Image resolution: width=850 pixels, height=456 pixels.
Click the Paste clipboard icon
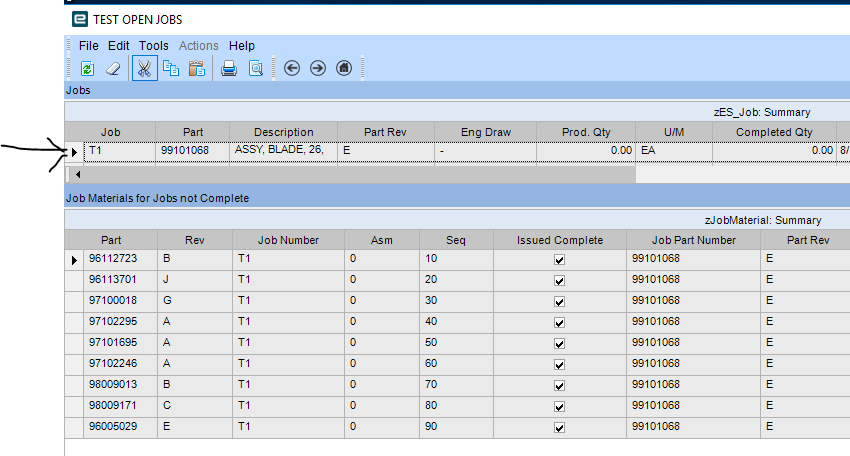tap(197, 68)
